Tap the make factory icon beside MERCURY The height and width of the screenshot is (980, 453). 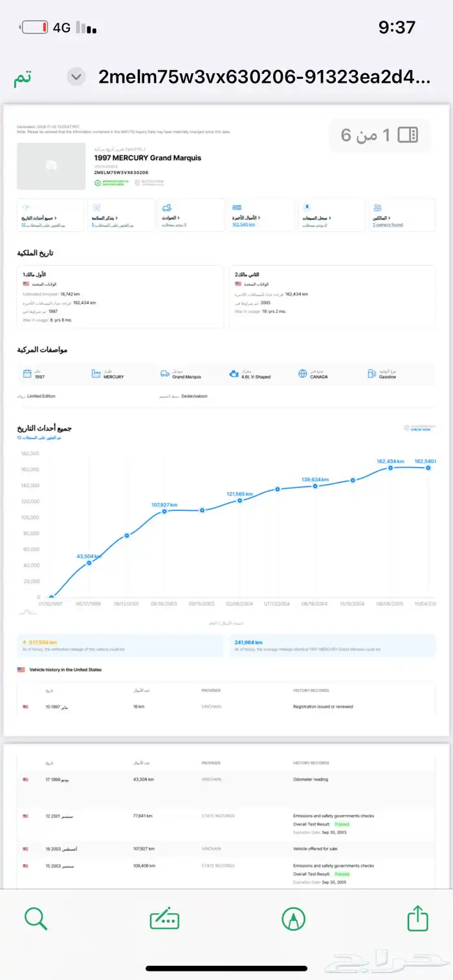pos(96,373)
